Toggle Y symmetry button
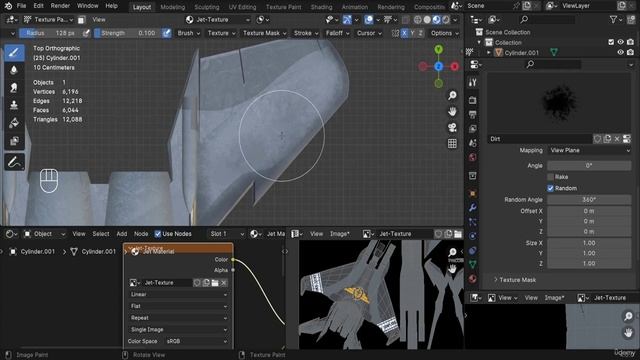The width and height of the screenshot is (640, 360). [412, 33]
